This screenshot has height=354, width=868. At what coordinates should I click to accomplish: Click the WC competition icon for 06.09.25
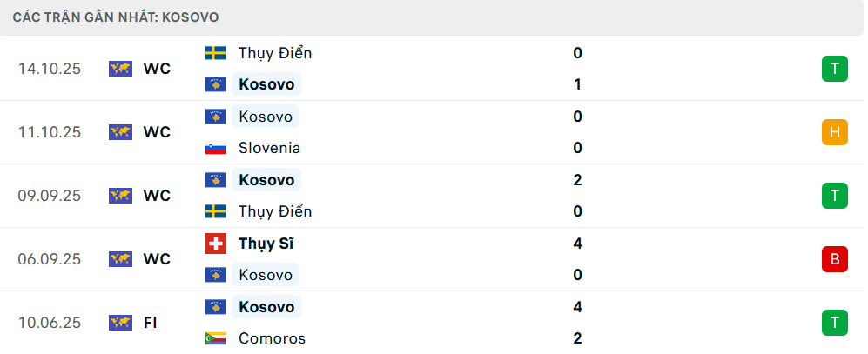(120, 259)
